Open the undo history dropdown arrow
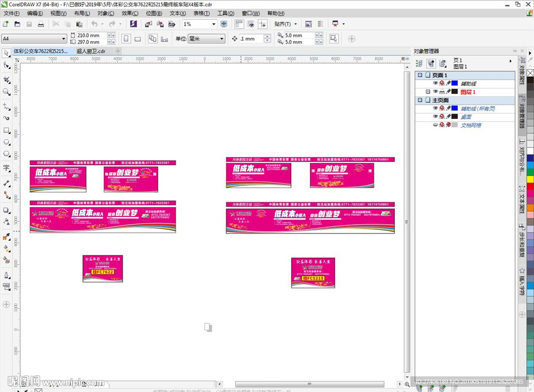534x392 pixels. [x=102, y=24]
